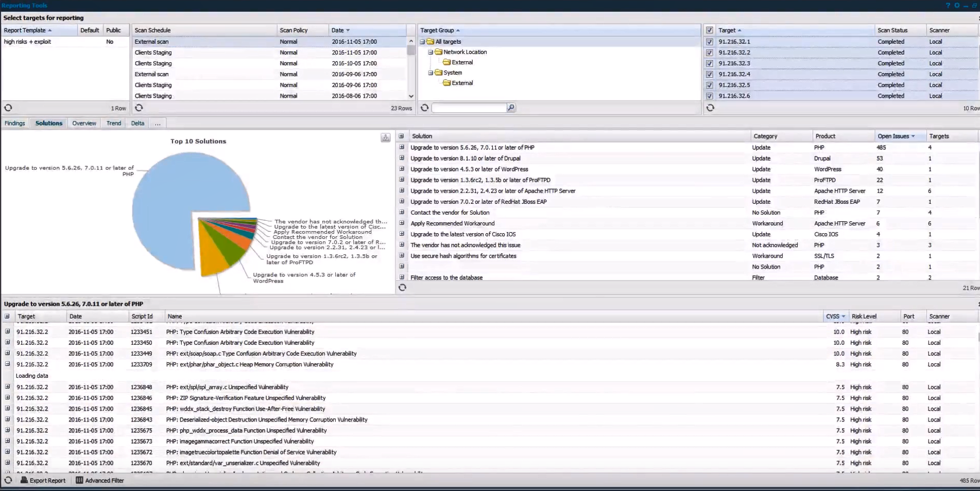Uncheck target 91.216.32.2 in target list

(709, 52)
